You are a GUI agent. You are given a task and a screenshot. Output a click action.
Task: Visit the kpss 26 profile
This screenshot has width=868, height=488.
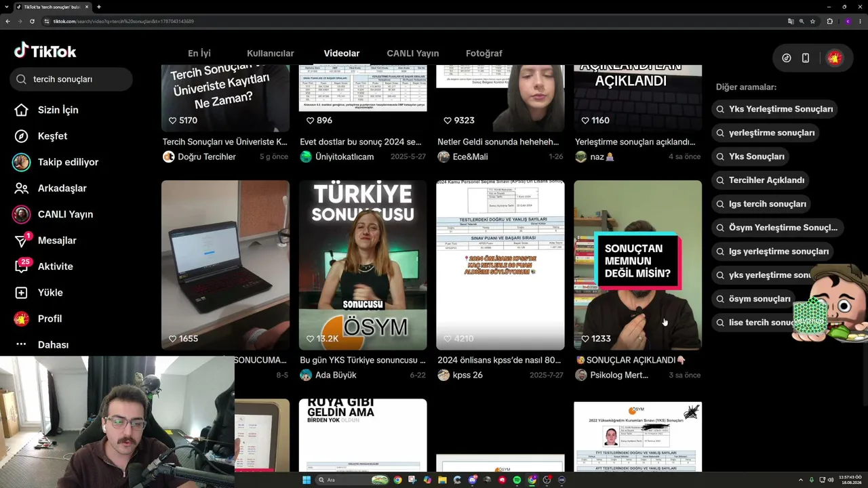460,375
